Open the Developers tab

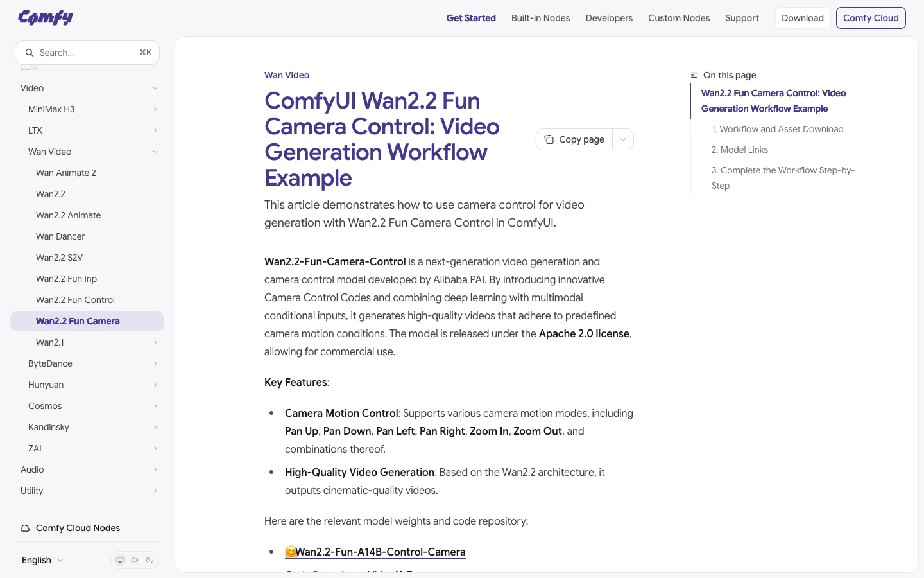[x=609, y=18]
